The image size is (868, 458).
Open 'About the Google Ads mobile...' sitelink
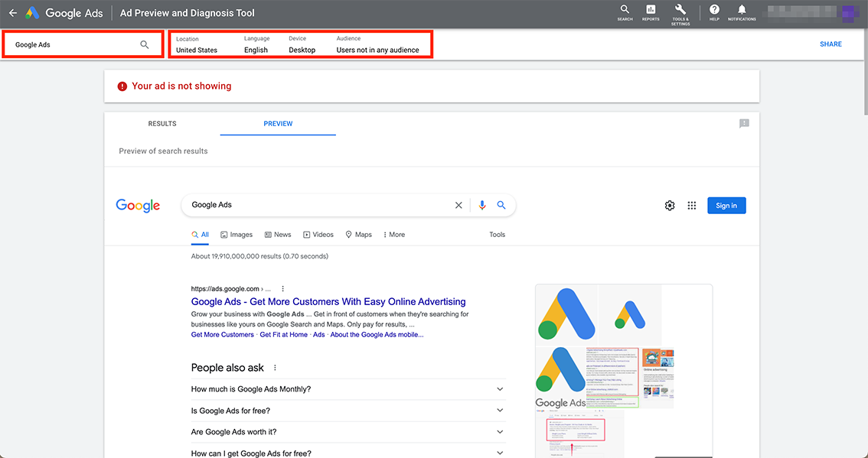click(377, 335)
